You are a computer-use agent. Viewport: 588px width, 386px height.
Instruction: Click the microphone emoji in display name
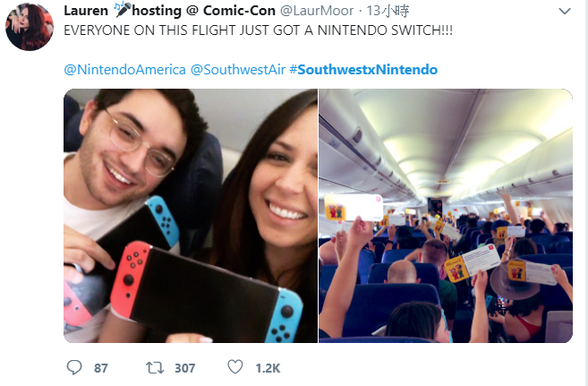[121, 10]
